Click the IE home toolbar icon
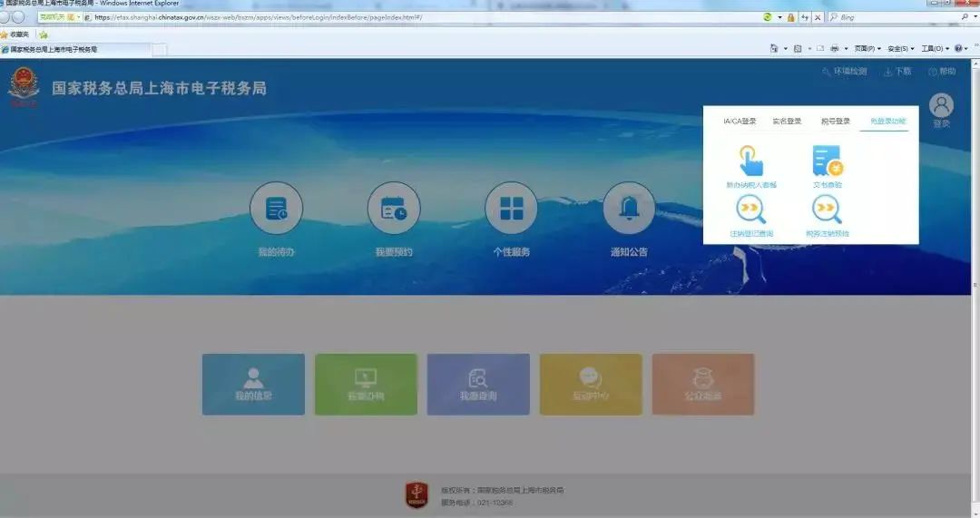980x518 pixels. [774, 48]
